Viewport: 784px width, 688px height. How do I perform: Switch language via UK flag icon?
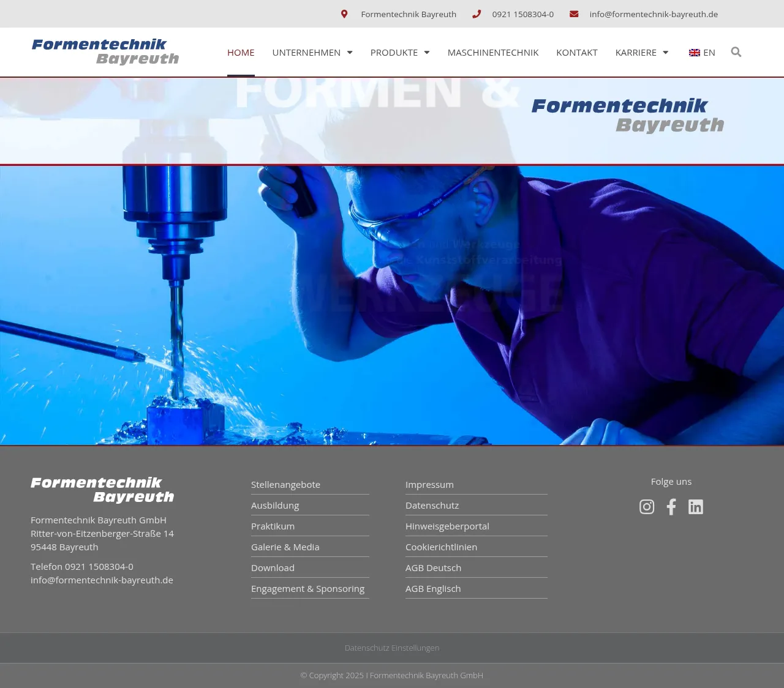click(x=695, y=53)
